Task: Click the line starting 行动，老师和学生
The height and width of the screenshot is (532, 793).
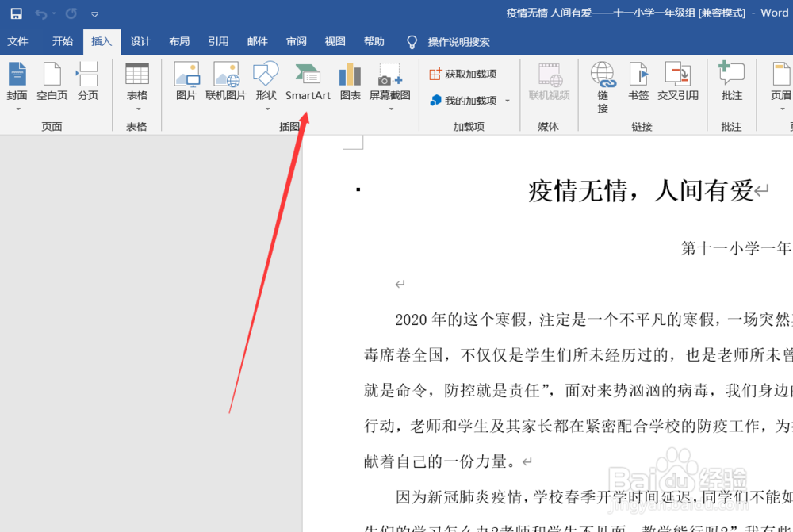Action: click(578, 426)
